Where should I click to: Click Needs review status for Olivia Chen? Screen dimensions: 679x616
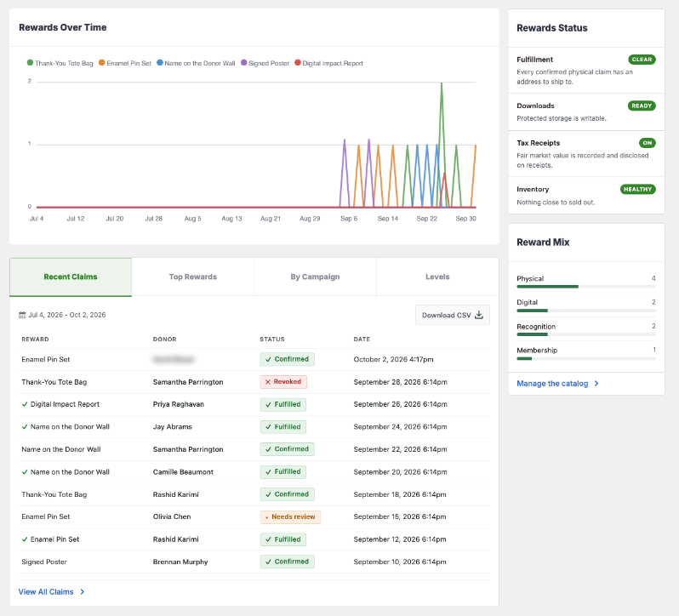click(x=290, y=516)
